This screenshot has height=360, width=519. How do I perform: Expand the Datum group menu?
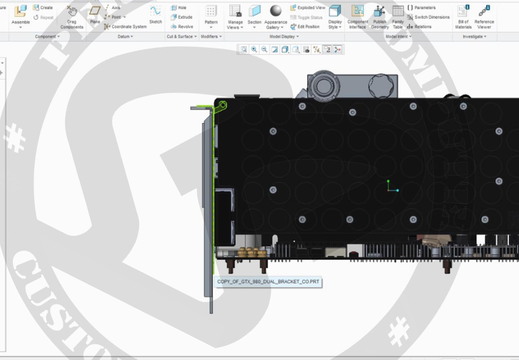125,36
